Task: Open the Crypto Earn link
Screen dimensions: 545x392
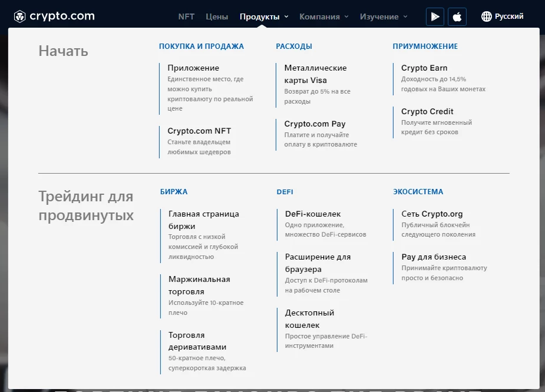Action: click(424, 68)
